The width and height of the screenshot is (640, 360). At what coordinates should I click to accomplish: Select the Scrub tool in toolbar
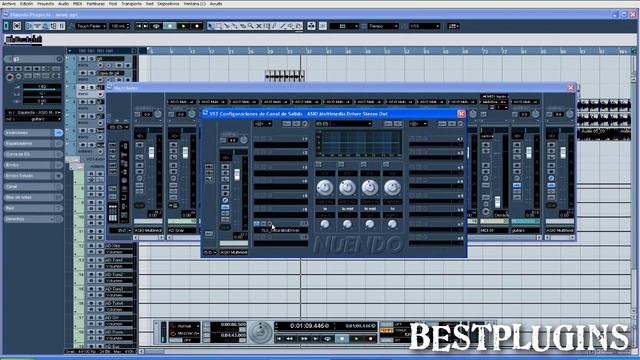[x=298, y=26]
